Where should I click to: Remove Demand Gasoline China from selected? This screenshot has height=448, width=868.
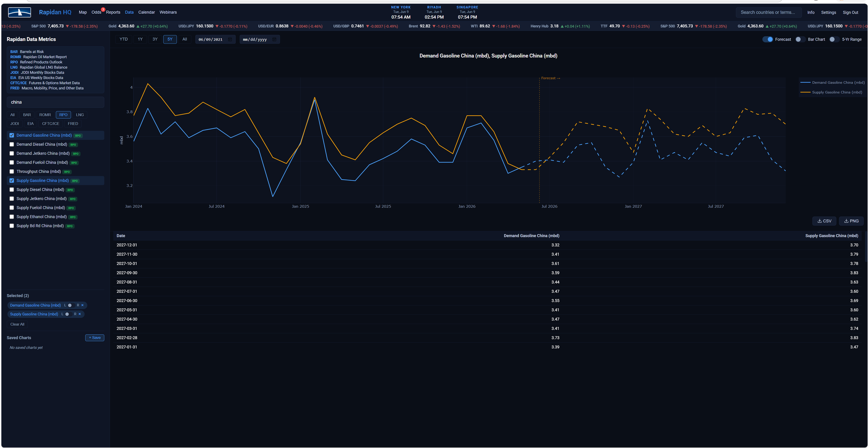point(82,305)
